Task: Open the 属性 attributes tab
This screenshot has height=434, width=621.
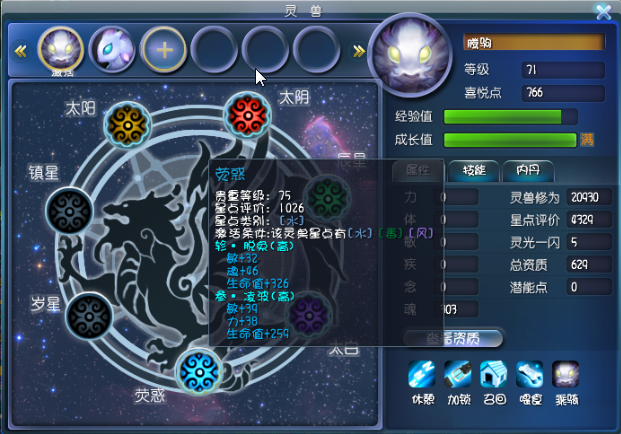Action: point(418,171)
